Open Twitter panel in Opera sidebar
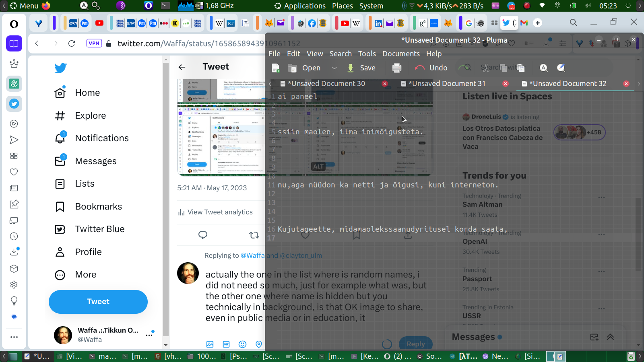 [14, 104]
